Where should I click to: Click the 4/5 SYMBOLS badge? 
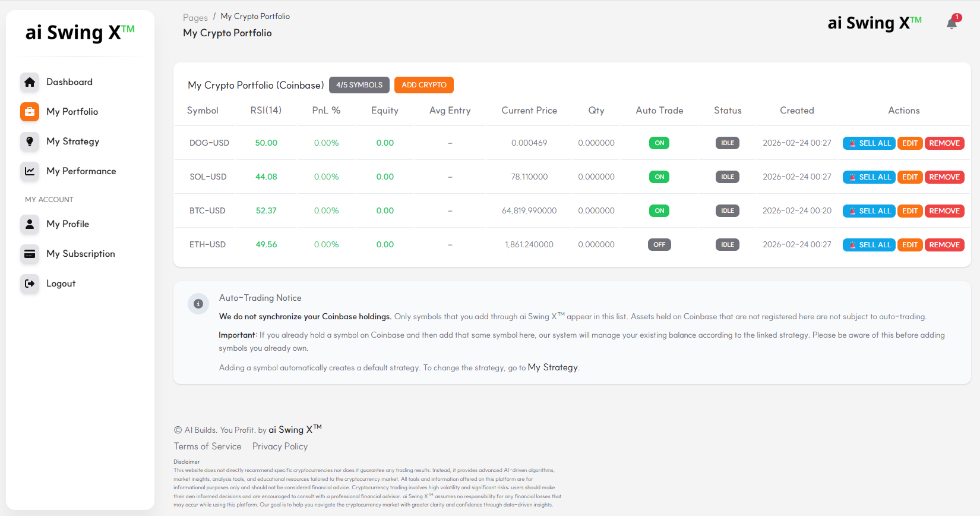(359, 85)
